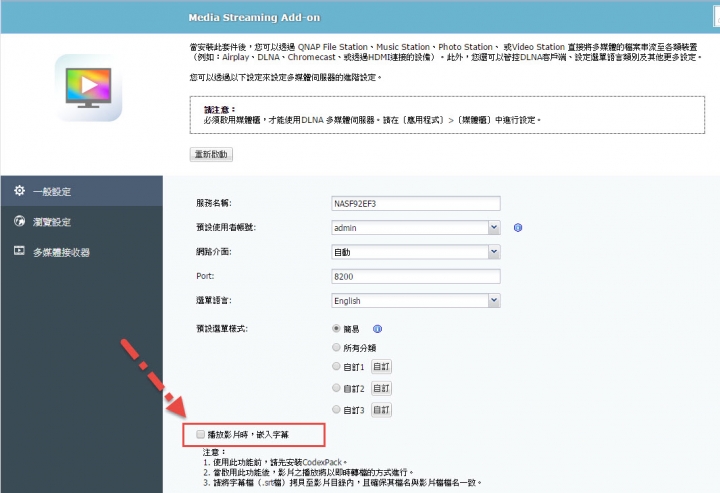Select the 簡易 radio button
Screen dimensions: 720x493
pyautogui.click(x=336, y=329)
